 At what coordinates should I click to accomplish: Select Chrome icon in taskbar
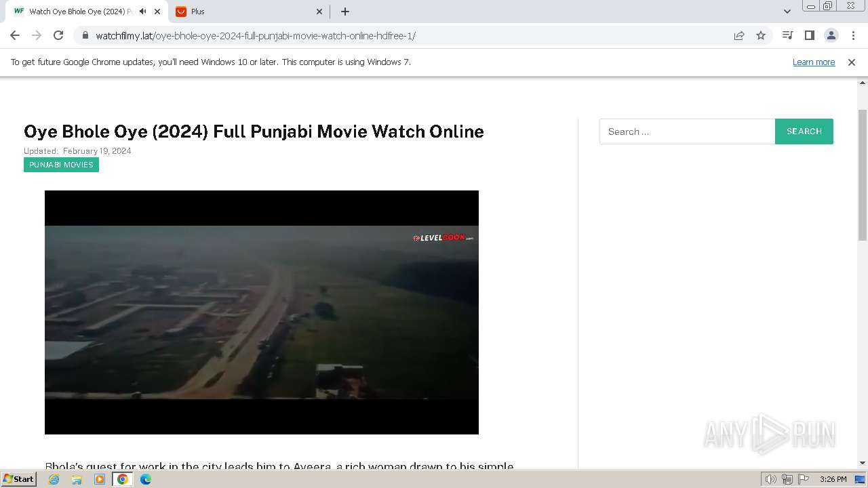pyautogui.click(x=123, y=479)
